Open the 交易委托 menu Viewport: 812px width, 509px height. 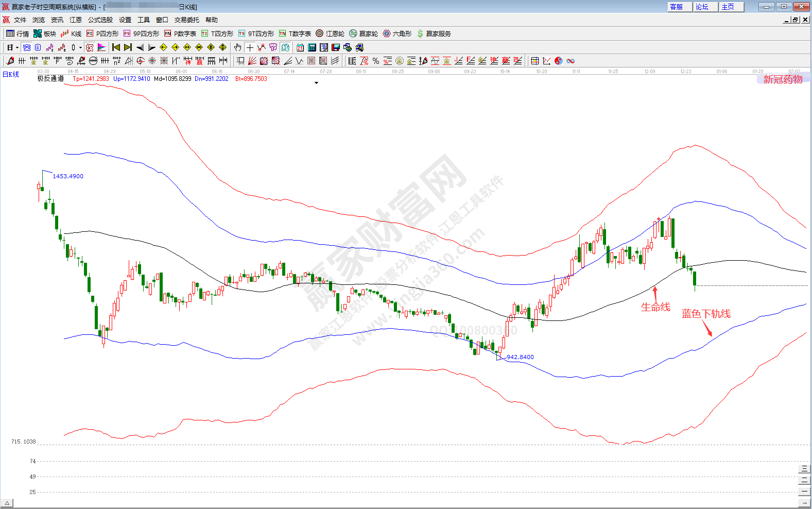click(x=186, y=20)
